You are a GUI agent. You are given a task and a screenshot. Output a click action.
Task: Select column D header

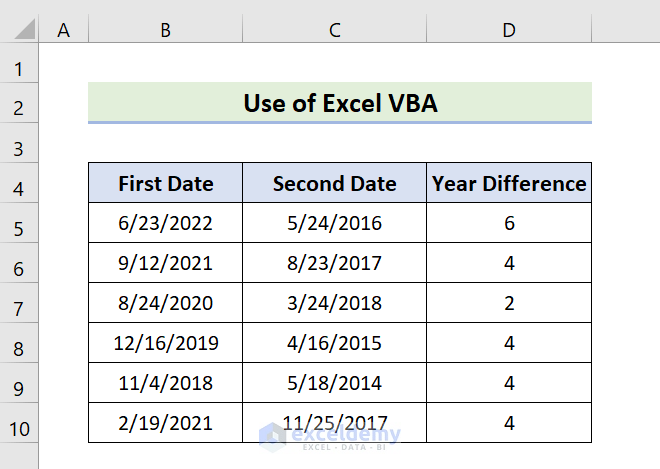509,31
